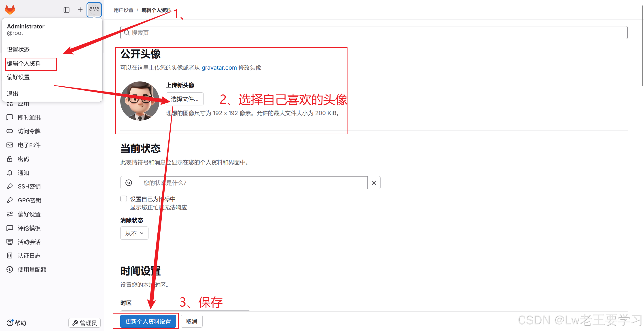
Task: Click 退出 to sign out
Action: [x=13, y=94]
